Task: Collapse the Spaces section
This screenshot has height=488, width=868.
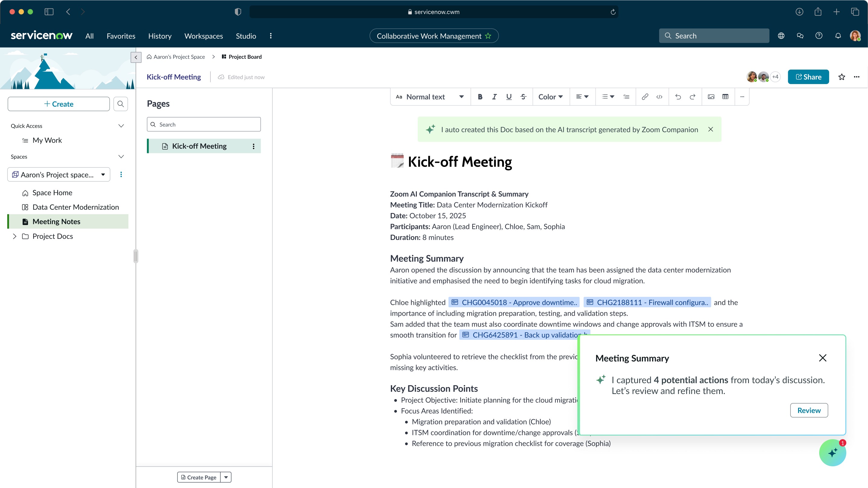Action: [121, 157]
